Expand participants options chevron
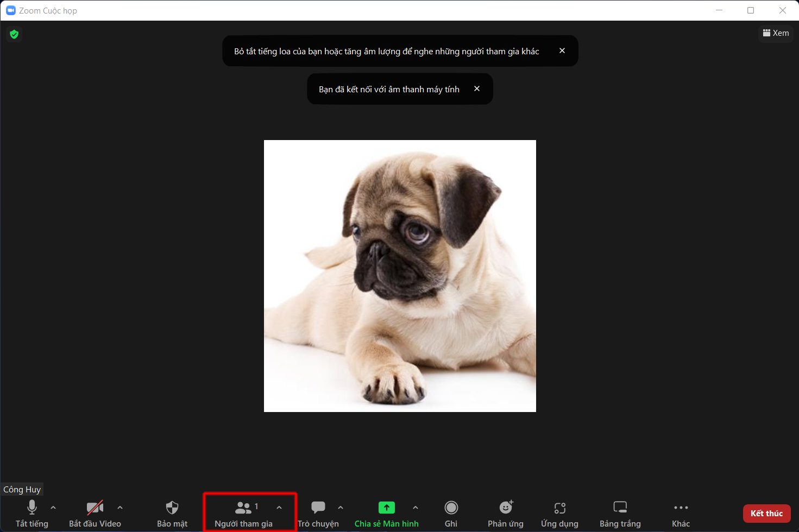This screenshot has height=532, width=799. pyautogui.click(x=279, y=507)
